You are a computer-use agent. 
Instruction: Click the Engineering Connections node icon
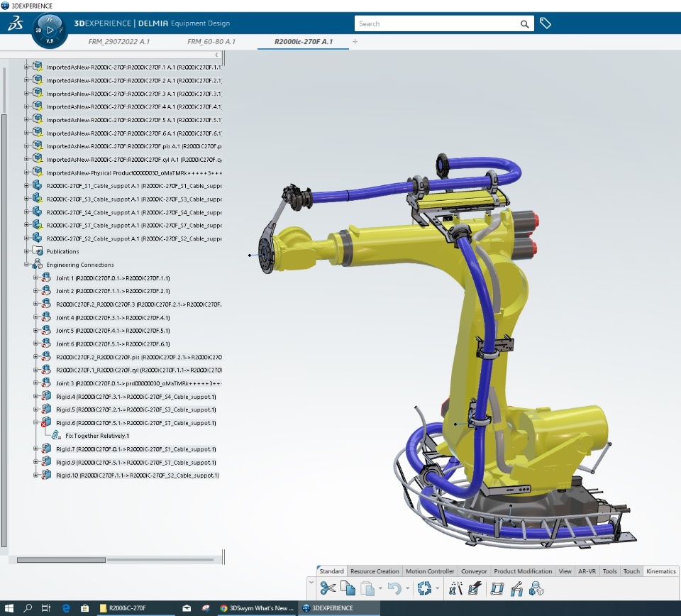38,264
